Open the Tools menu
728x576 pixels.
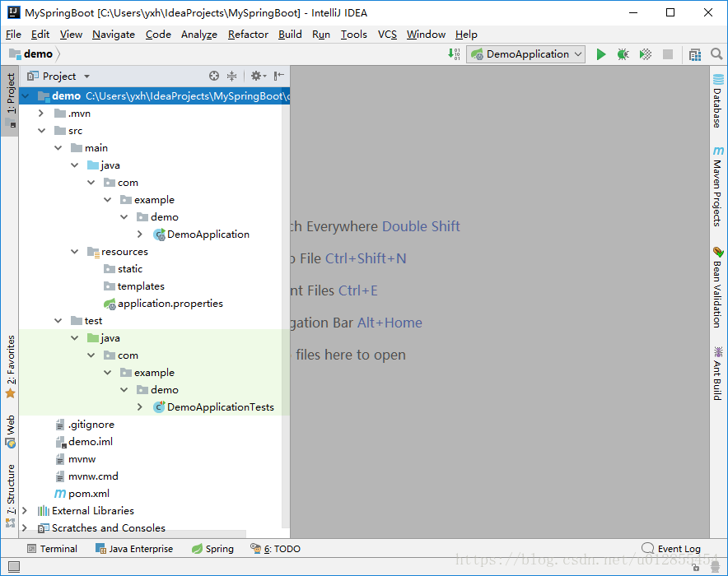click(354, 35)
